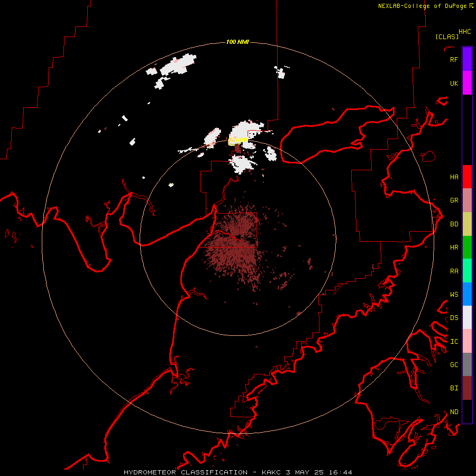This screenshot has height=476, width=476.
Task: Click the DS white legend swatch
Action: point(467,317)
